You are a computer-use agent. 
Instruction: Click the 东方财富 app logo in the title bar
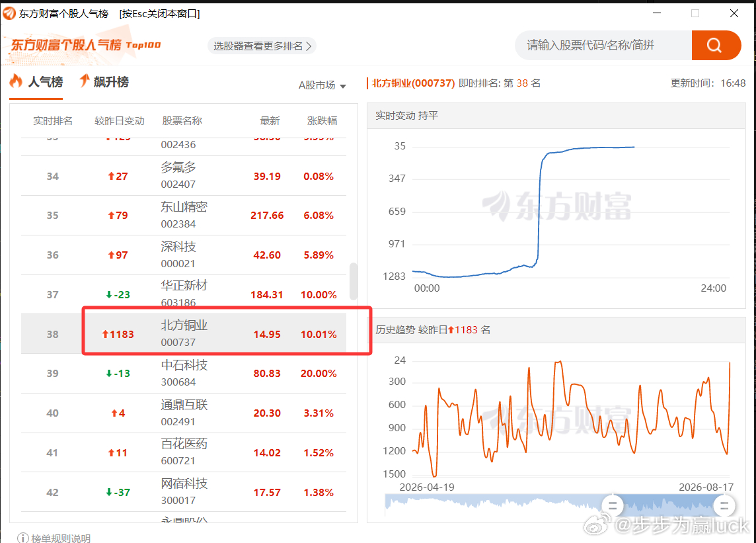(x=9, y=13)
